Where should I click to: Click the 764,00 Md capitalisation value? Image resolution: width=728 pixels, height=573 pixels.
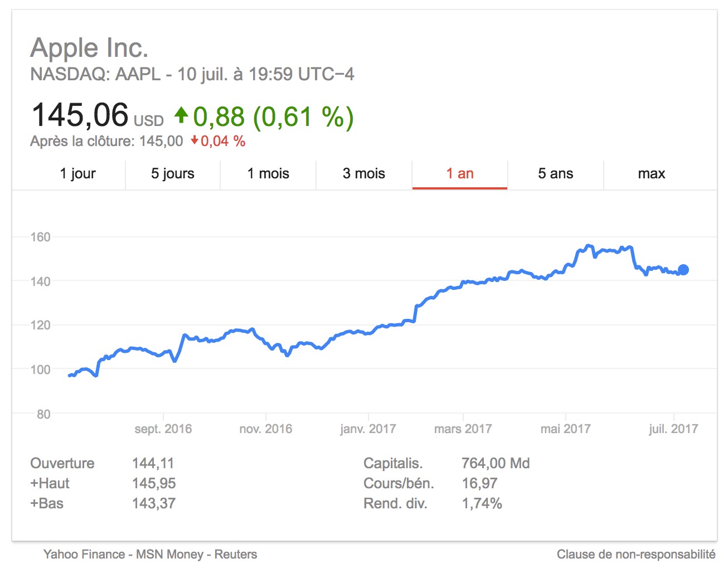click(496, 463)
